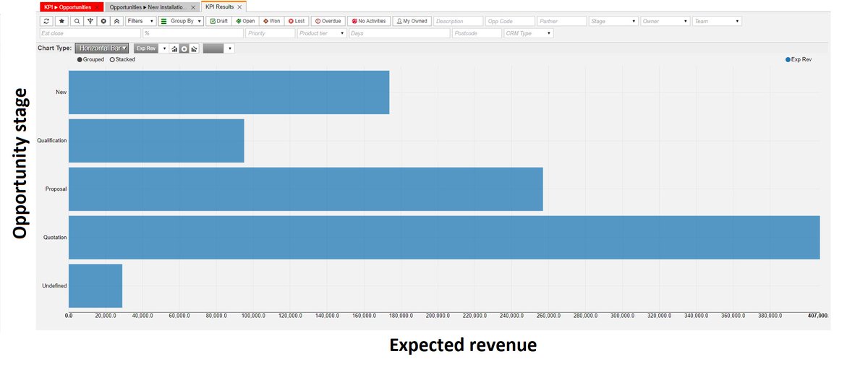This screenshot has height=380, width=868.
Task: Click the double-chevron collapse icon
Action: [x=116, y=21]
